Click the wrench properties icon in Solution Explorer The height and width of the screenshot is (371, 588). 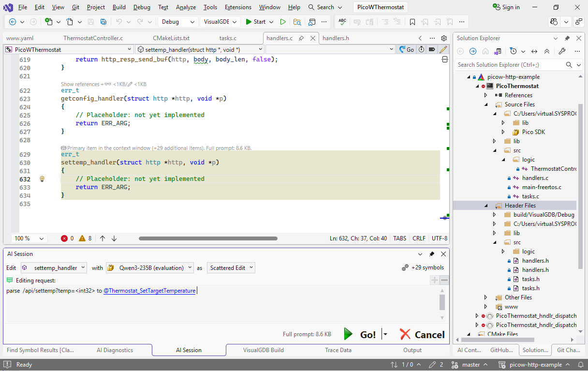(x=562, y=51)
